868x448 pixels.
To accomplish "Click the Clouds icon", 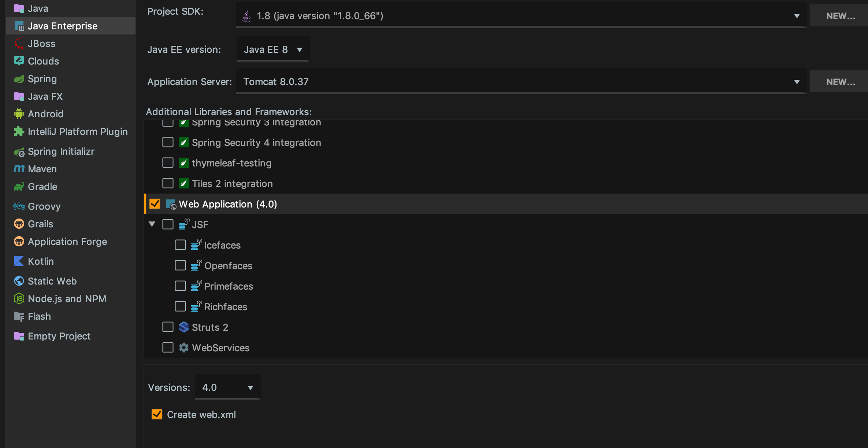I will click(x=19, y=61).
